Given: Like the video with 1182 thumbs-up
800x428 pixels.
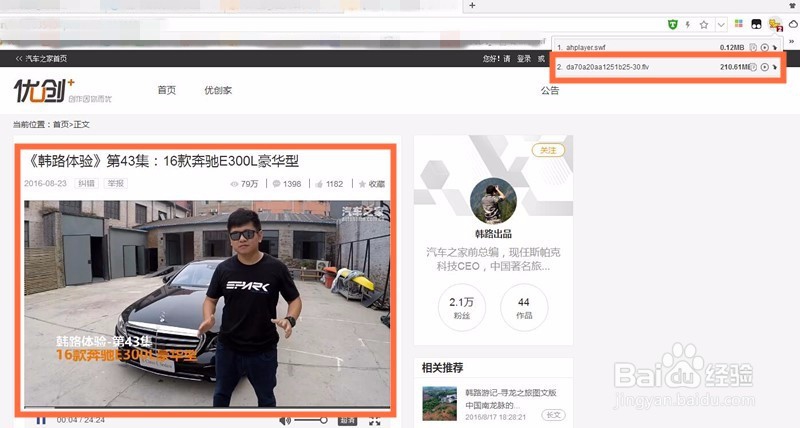Looking at the screenshot, I should coord(329,184).
